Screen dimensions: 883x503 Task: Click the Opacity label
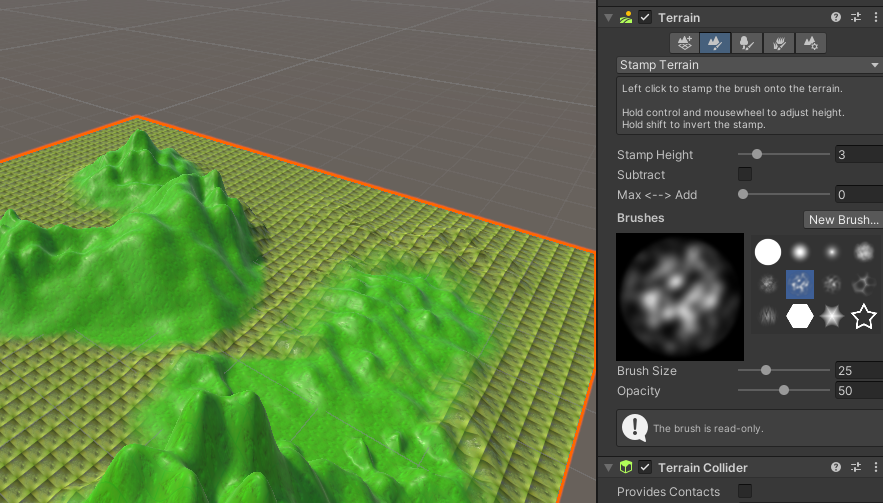(638, 391)
